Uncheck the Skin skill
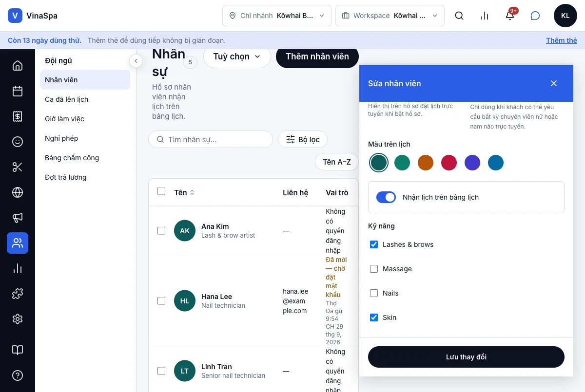Image resolution: width=585 pixels, height=392 pixels. 374,317
